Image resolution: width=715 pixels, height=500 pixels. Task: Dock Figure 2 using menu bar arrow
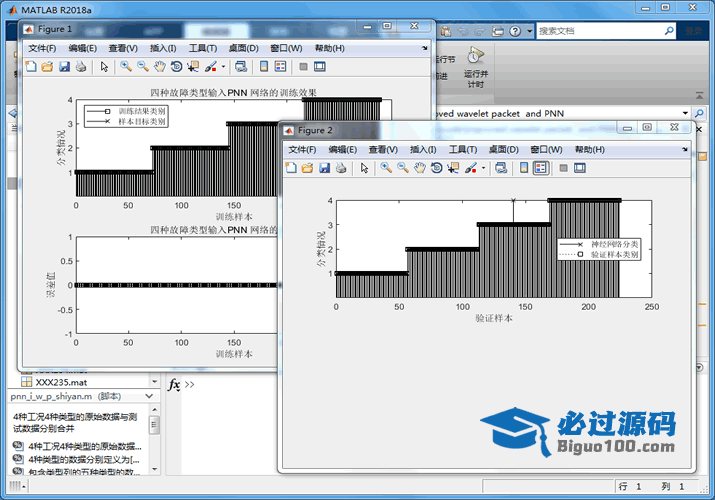(x=684, y=149)
